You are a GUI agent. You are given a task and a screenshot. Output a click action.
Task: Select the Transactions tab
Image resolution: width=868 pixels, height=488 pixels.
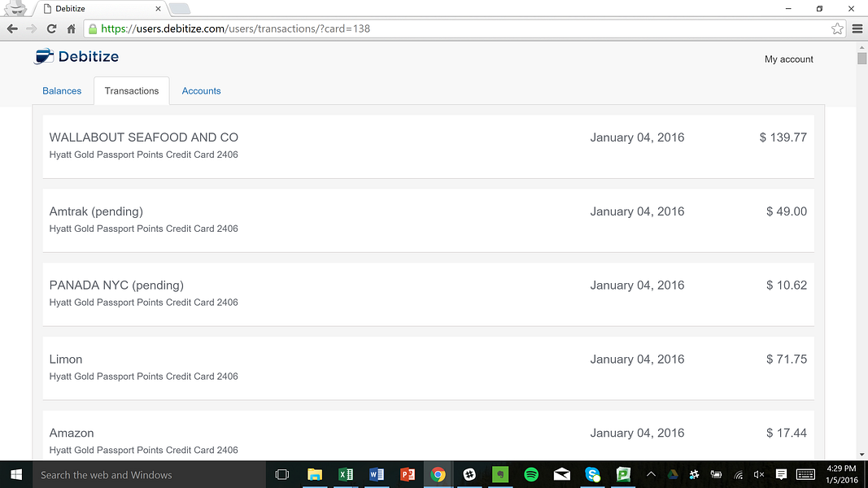coord(132,91)
